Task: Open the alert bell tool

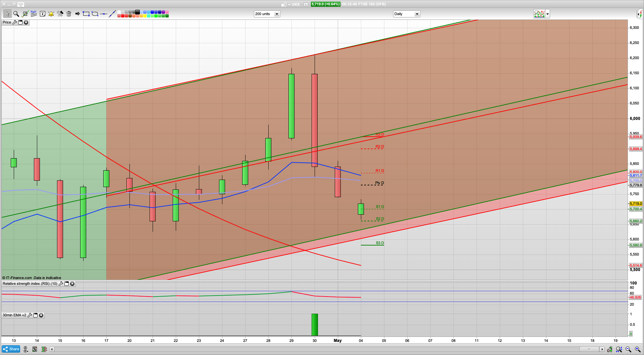Action: pos(51,14)
